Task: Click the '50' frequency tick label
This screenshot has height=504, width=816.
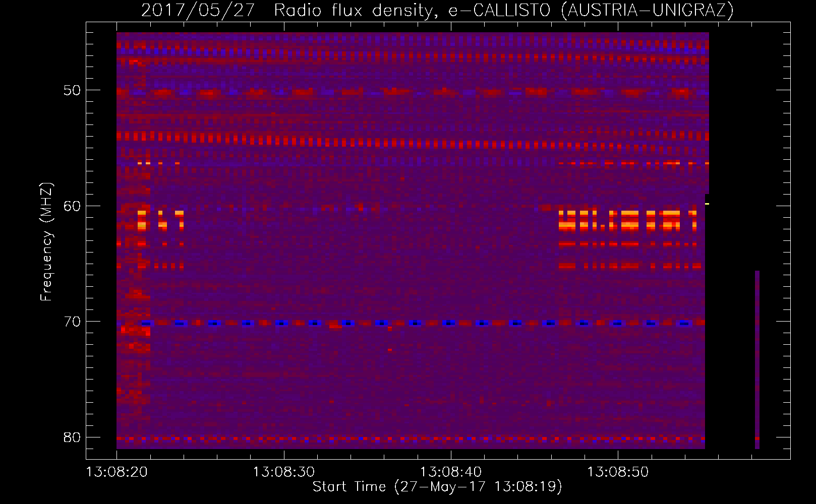Action: click(72, 90)
